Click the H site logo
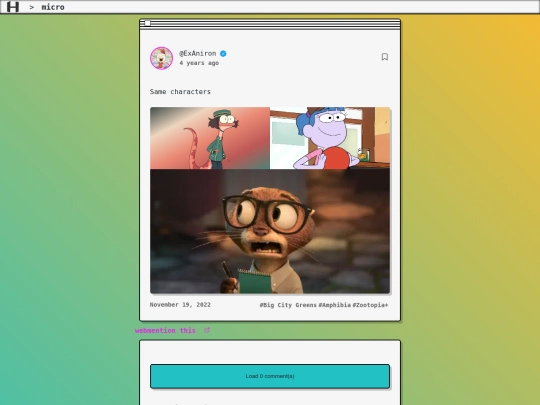 pyautogui.click(x=13, y=7)
